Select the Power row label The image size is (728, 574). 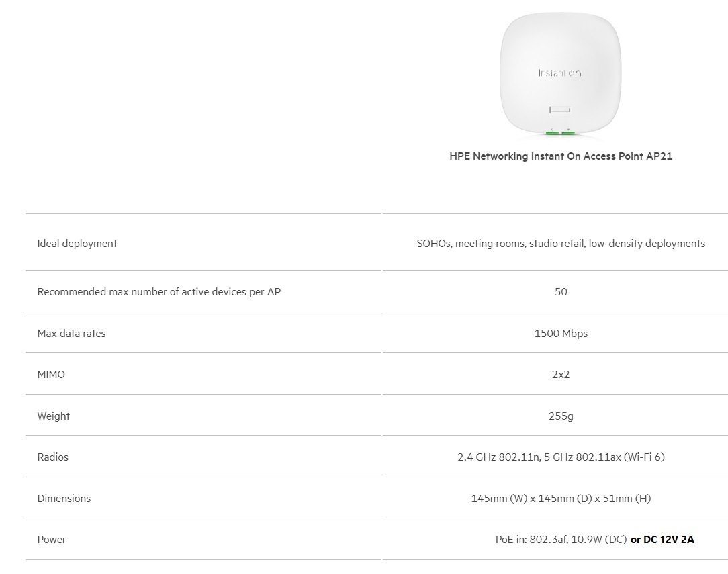[x=52, y=540]
